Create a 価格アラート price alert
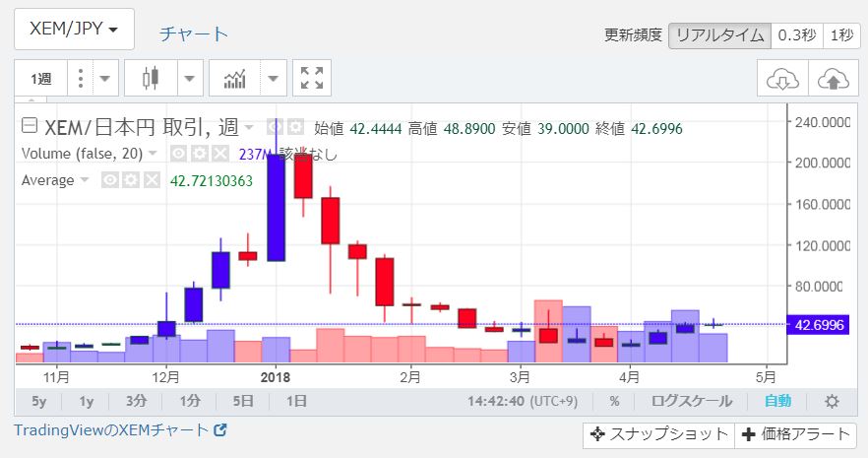 point(795,434)
